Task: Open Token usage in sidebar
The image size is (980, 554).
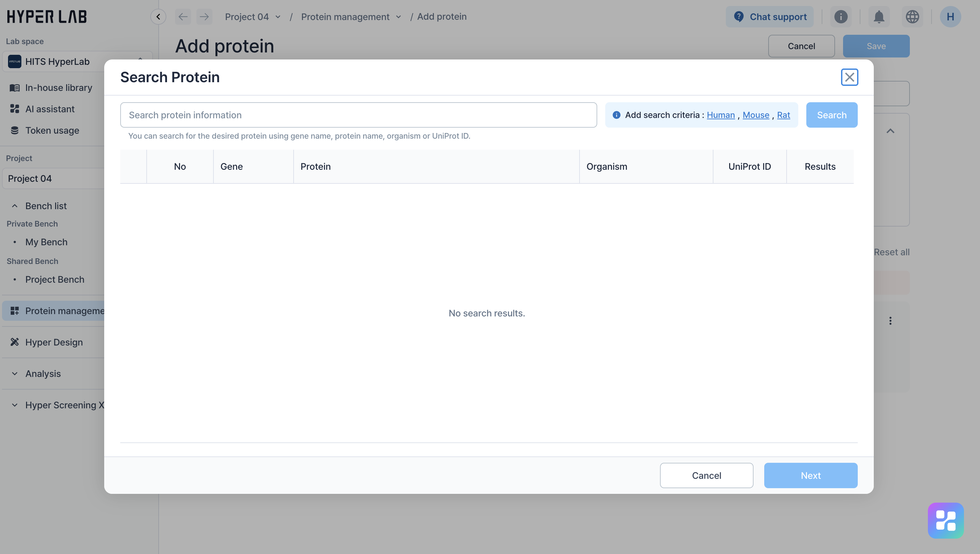Action: click(x=52, y=131)
